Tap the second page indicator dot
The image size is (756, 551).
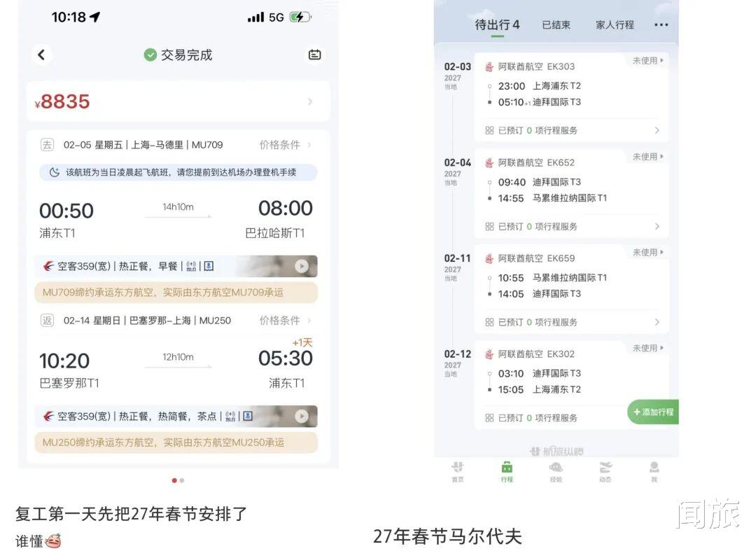tap(182, 480)
